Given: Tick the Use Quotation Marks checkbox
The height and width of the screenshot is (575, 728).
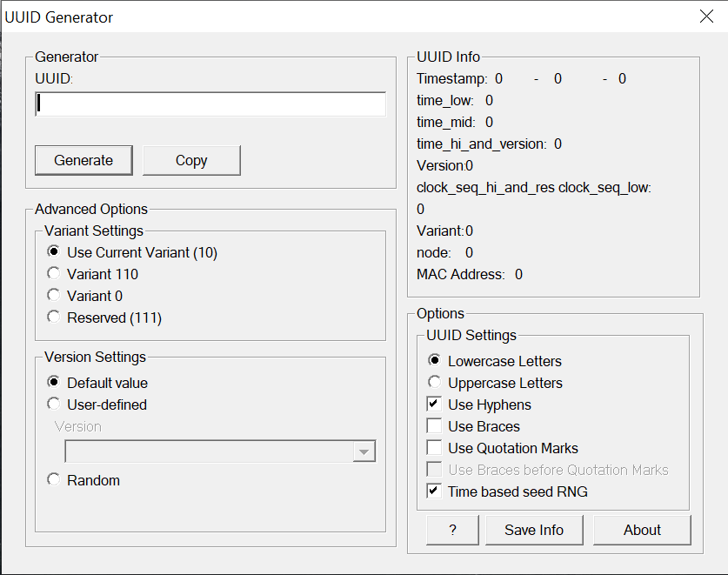Looking at the screenshot, I should pyautogui.click(x=434, y=448).
